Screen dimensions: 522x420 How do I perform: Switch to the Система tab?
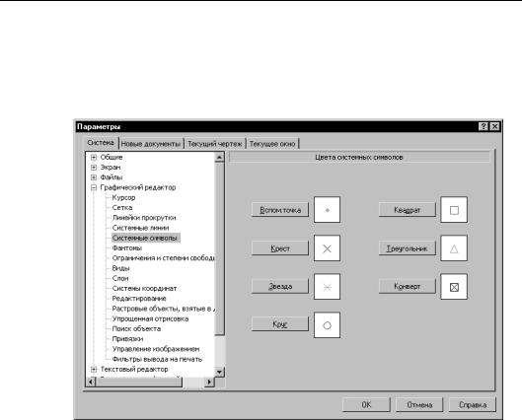(101, 143)
